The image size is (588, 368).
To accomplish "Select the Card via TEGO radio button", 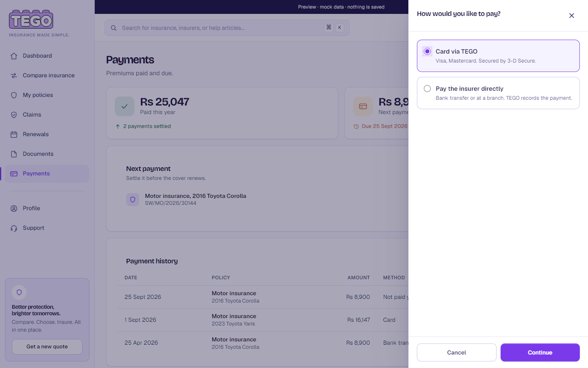I will pyautogui.click(x=427, y=52).
